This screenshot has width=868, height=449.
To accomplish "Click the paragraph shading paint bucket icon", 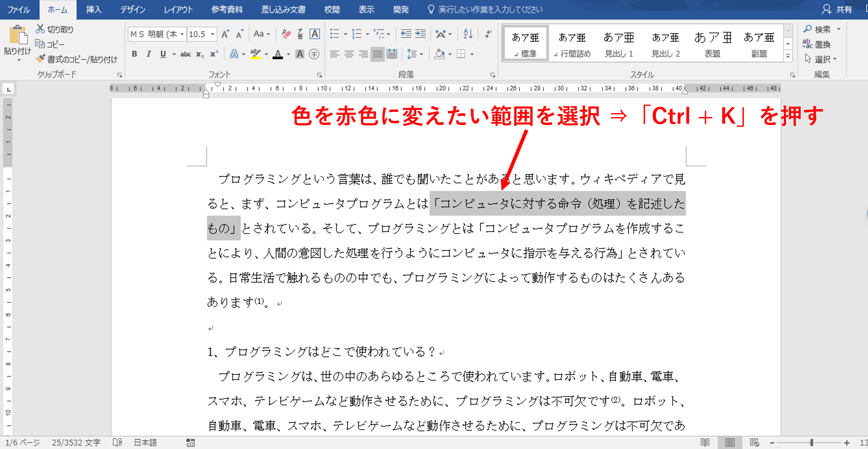I will coord(439,54).
